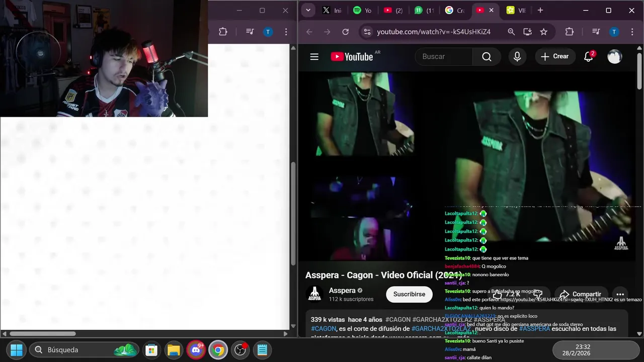Expand the tab search dropdown arrow

coord(308,10)
